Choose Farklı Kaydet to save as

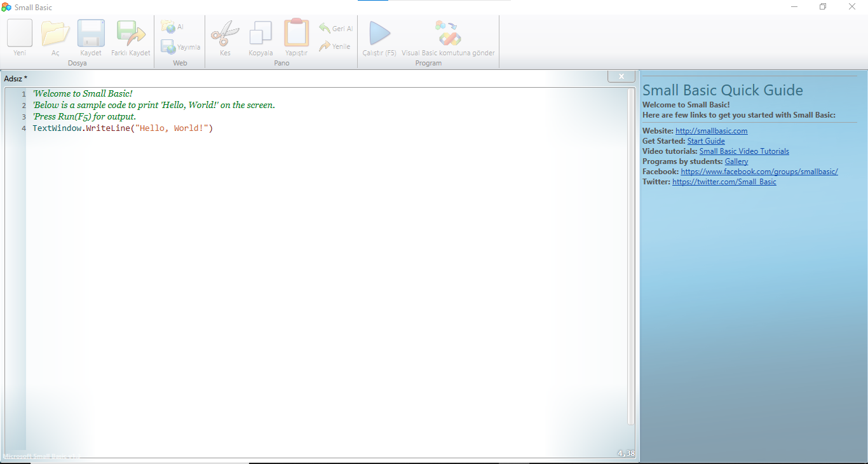(131, 38)
